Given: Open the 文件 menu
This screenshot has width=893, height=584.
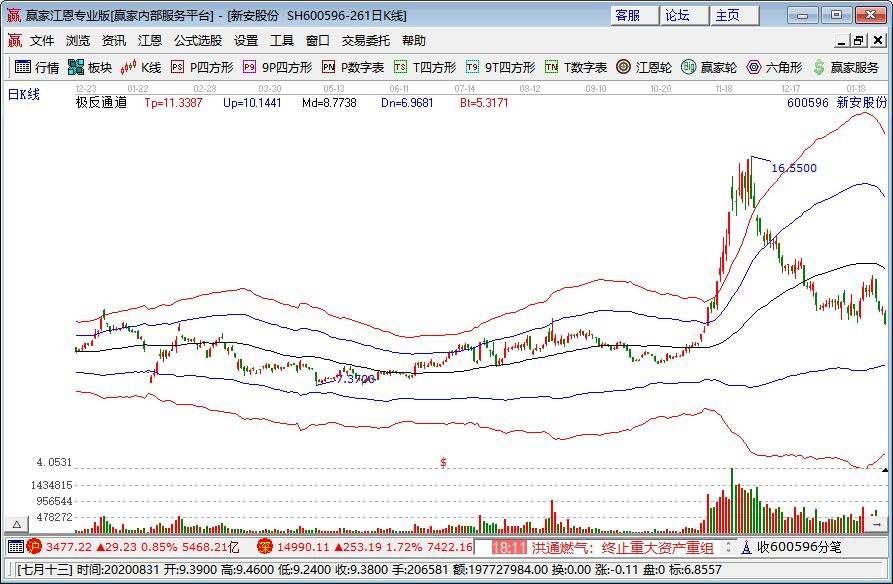Looking at the screenshot, I should [x=41, y=41].
